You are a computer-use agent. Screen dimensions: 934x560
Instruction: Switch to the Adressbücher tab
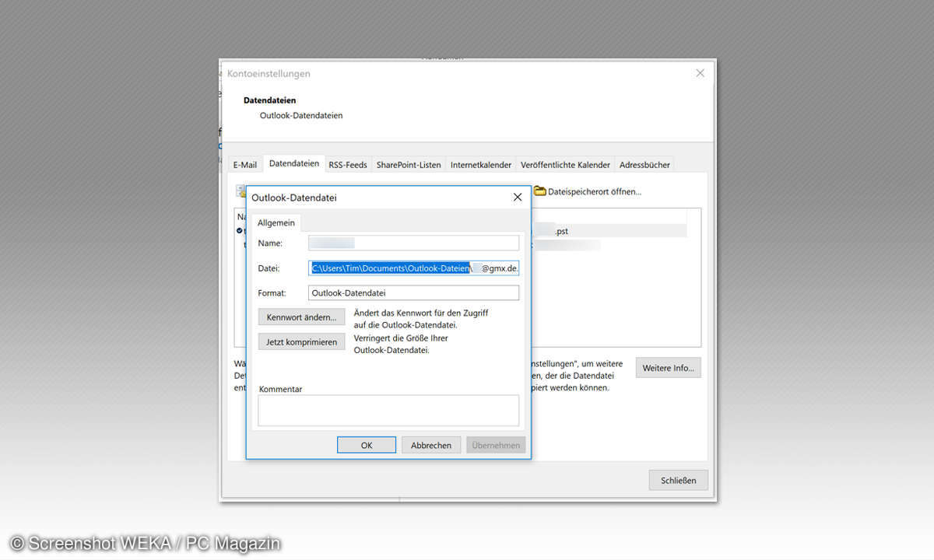pos(644,165)
